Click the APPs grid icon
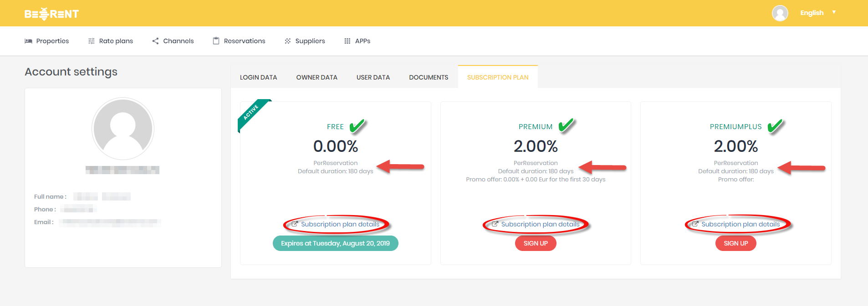 click(347, 41)
